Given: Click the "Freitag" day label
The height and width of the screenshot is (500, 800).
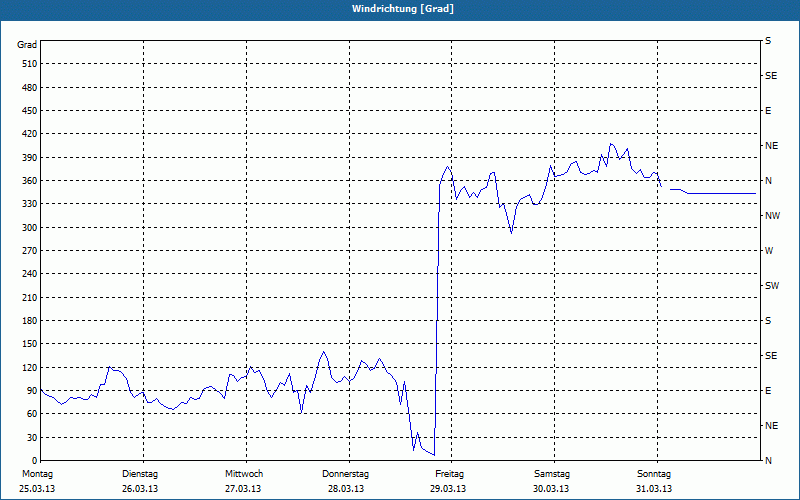Looking at the screenshot, I should (x=449, y=474).
